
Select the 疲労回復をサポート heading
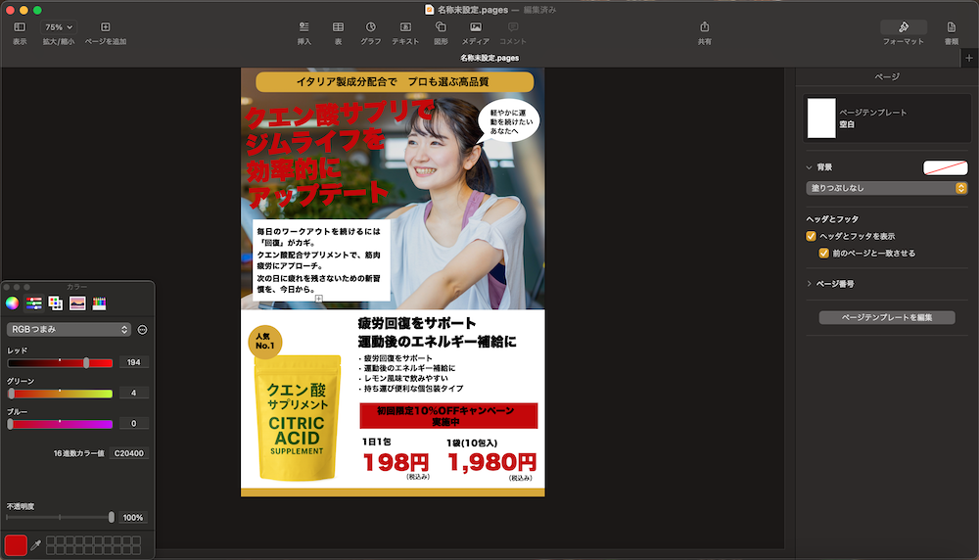click(x=417, y=323)
